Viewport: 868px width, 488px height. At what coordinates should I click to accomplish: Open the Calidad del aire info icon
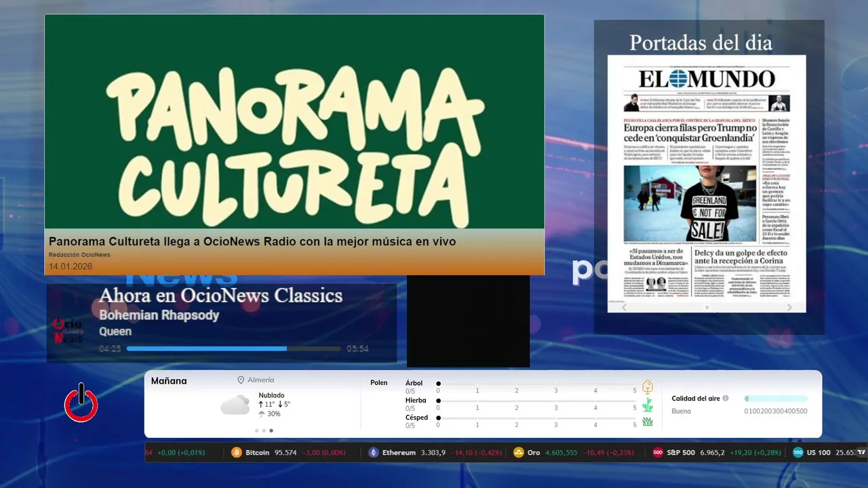point(726,399)
